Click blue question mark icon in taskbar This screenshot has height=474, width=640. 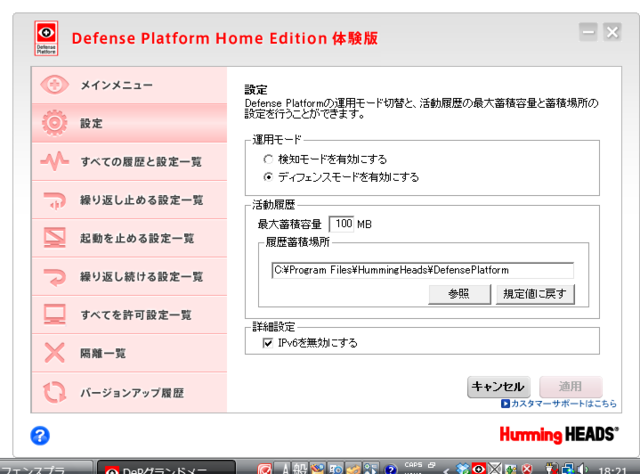[x=391, y=469]
